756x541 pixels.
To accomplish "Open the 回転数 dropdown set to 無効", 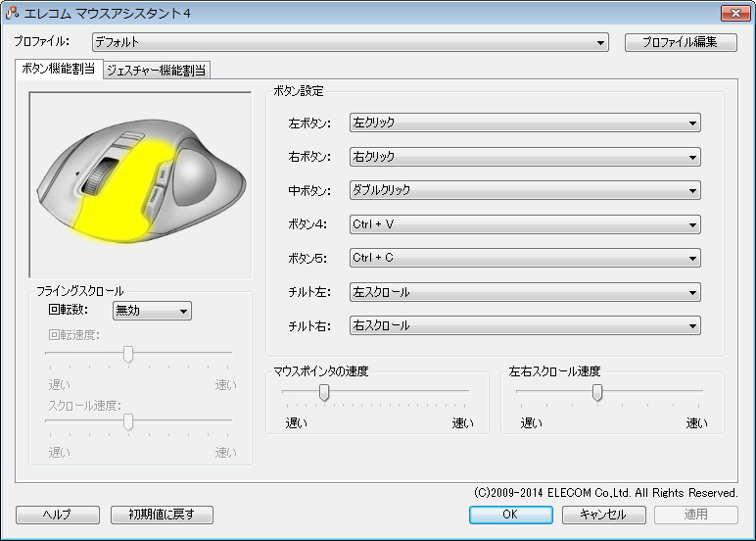I will pyautogui.click(x=152, y=311).
